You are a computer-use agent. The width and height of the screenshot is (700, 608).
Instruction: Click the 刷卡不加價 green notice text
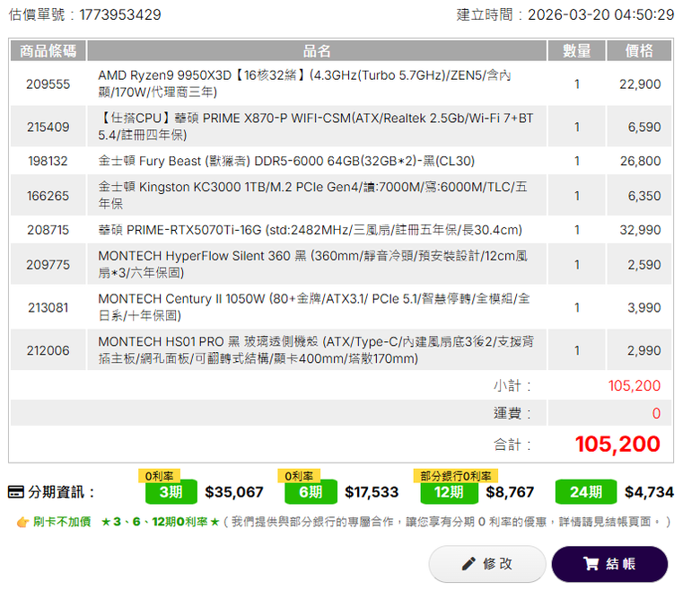tap(62, 522)
